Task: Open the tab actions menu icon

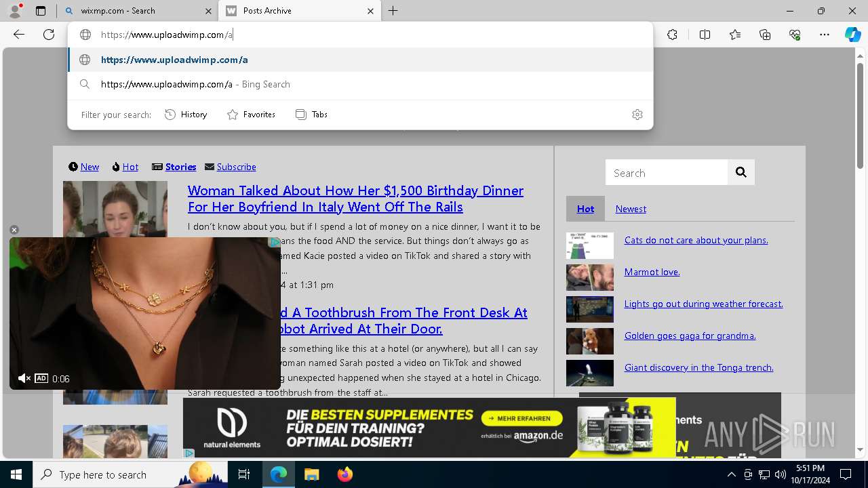Action: click(41, 11)
